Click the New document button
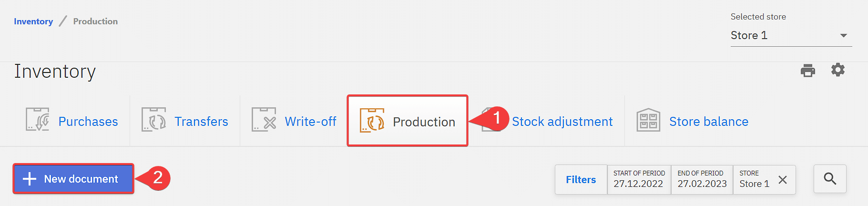This screenshot has width=868, height=206. [x=73, y=179]
